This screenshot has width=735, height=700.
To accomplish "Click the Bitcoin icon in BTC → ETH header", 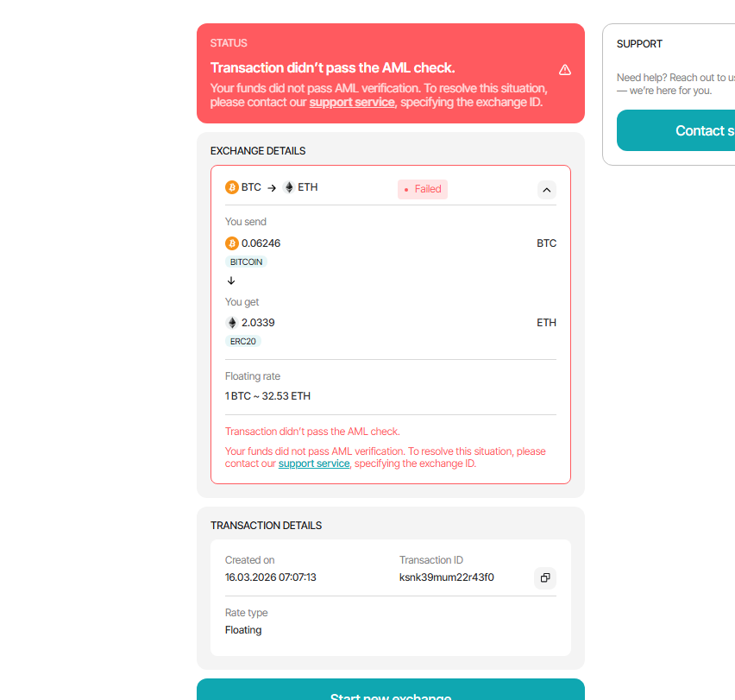I will (x=232, y=187).
